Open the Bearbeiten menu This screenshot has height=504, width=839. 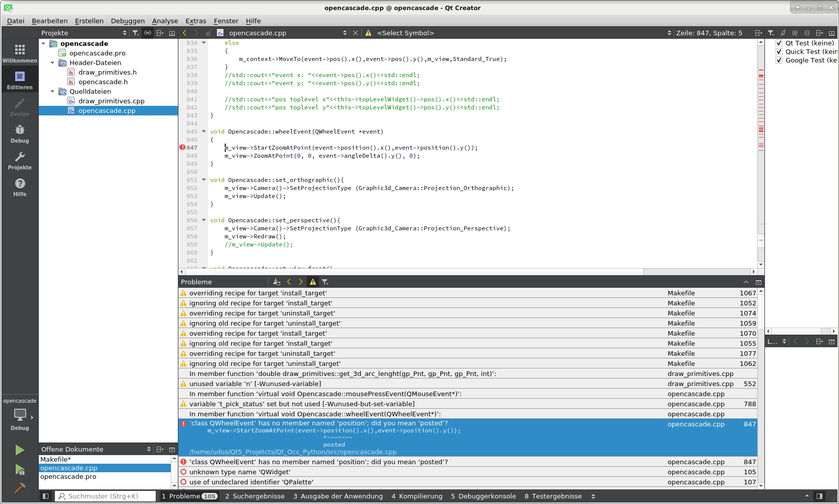pos(49,21)
